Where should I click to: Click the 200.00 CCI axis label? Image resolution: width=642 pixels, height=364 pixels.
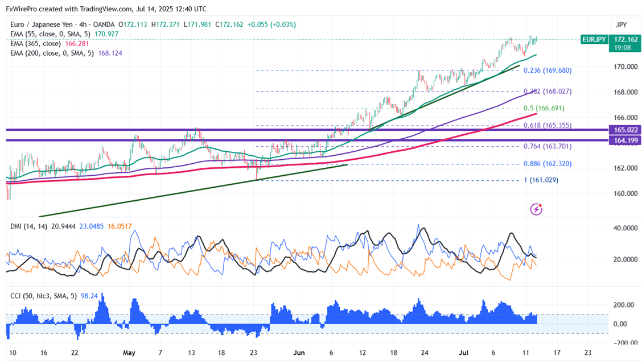tap(624, 305)
